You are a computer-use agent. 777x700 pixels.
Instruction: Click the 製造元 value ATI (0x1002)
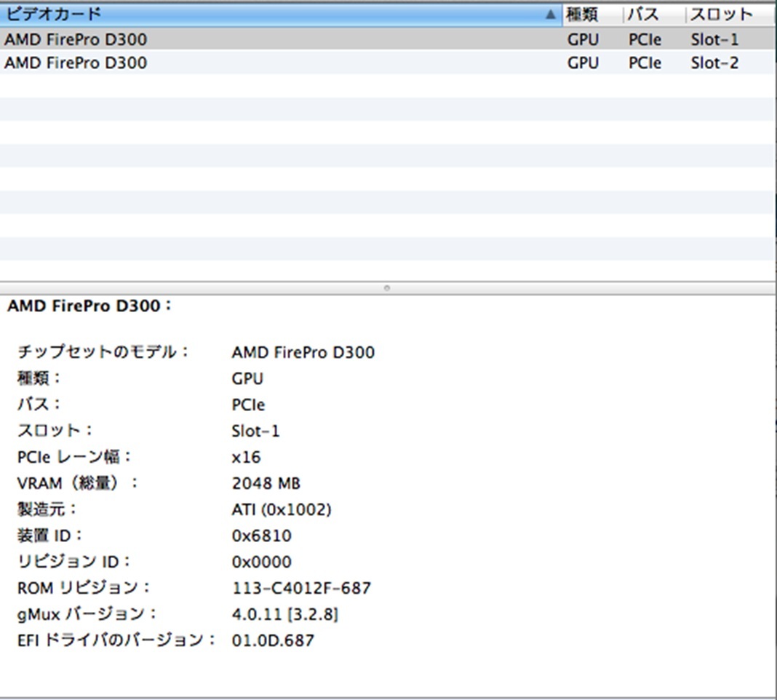point(282,509)
